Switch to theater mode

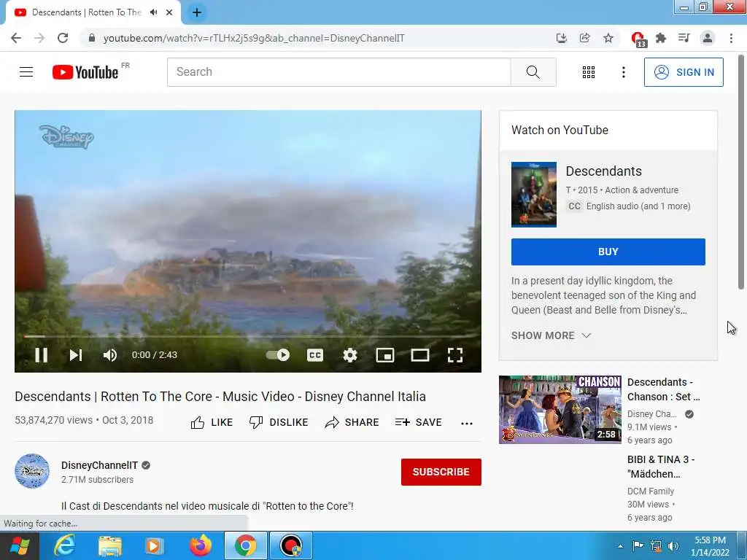click(x=419, y=355)
